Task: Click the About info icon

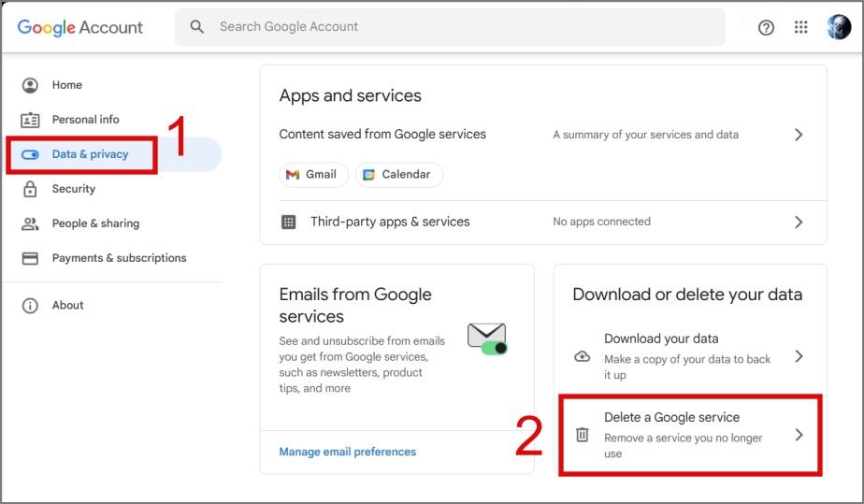Action: (30, 306)
